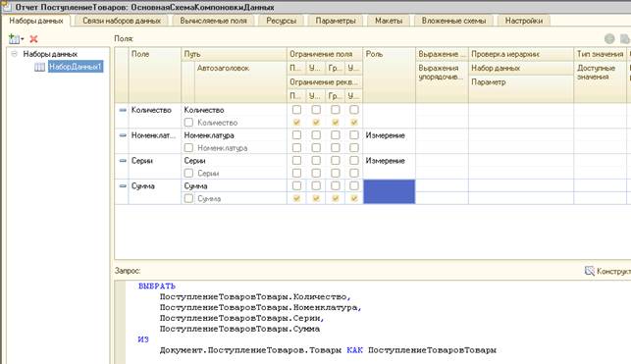The height and width of the screenshot is (364, 631).
Task: Open the Настройки tab
Action: coord(524,21)
